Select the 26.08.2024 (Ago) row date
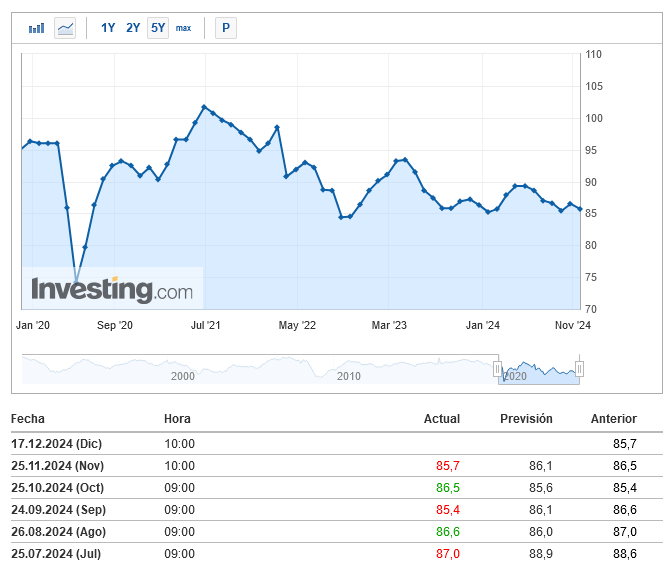670x570 pixels. click(59, 532)
